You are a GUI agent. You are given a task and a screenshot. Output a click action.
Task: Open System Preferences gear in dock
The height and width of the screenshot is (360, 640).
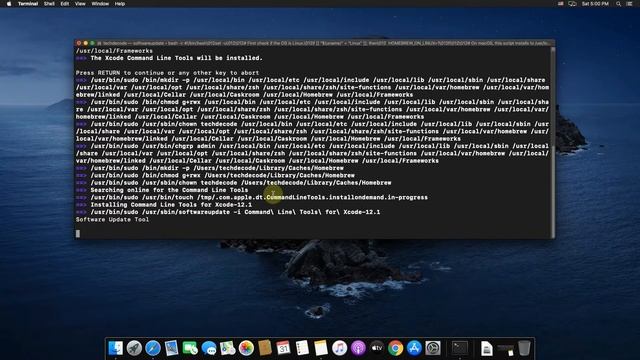click(x=433, y=348)
